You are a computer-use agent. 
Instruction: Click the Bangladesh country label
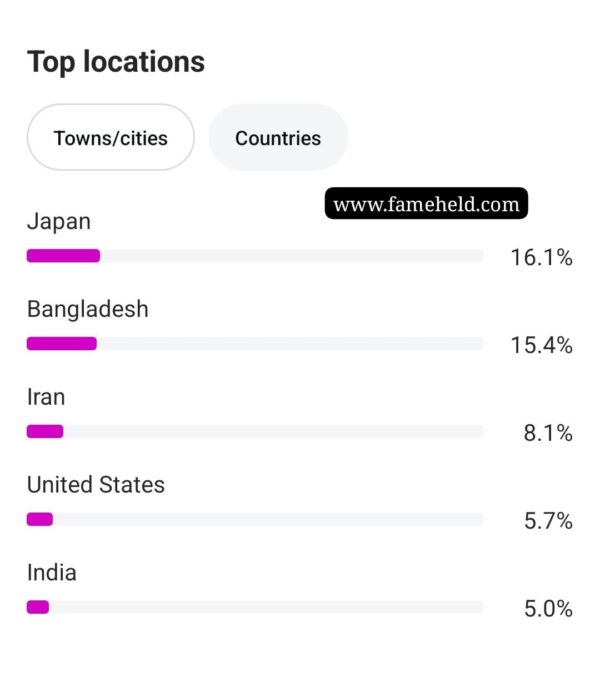[87, 309]
